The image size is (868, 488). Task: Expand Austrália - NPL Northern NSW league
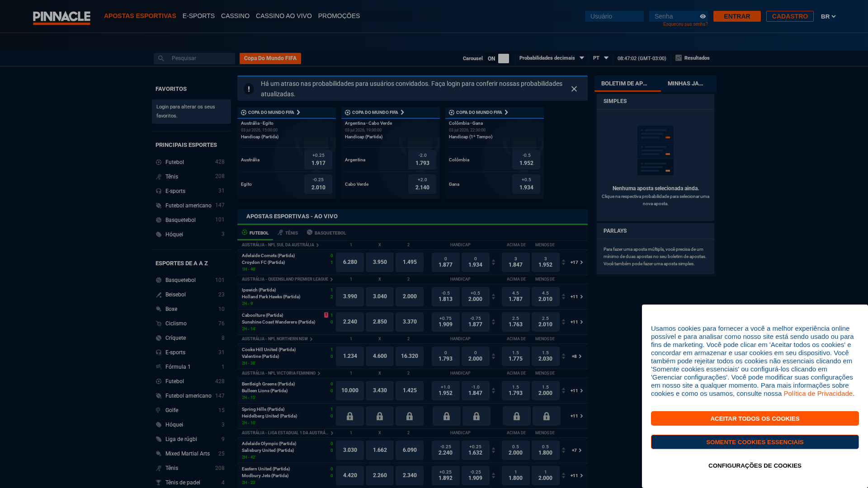277,339
